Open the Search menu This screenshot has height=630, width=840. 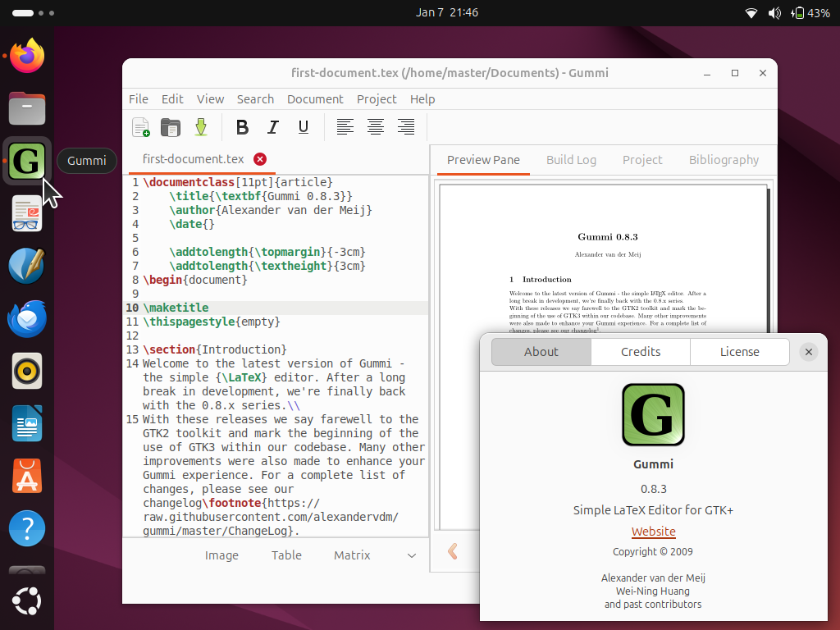tap(256, 99)
